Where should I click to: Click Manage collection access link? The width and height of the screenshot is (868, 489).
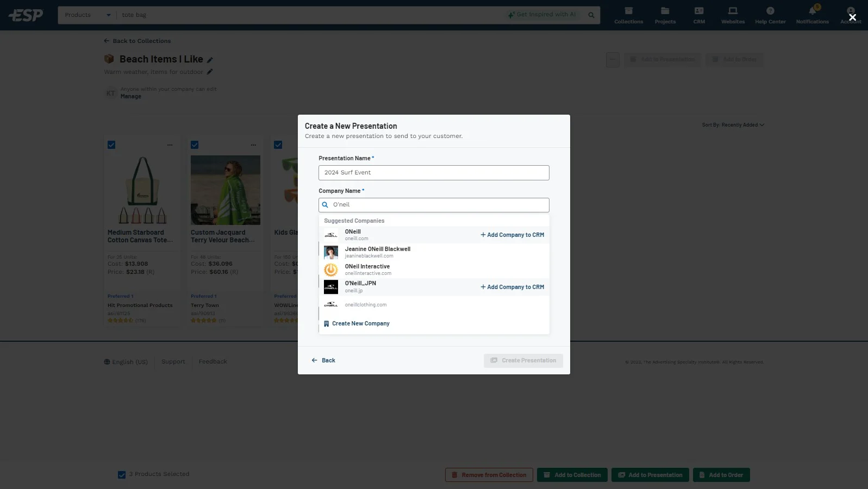tap(131, 97)
